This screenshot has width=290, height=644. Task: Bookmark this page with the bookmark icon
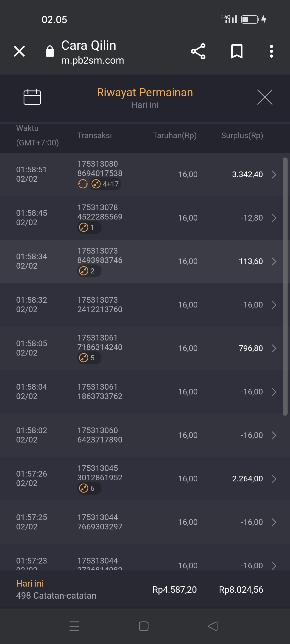pos(237,51)
